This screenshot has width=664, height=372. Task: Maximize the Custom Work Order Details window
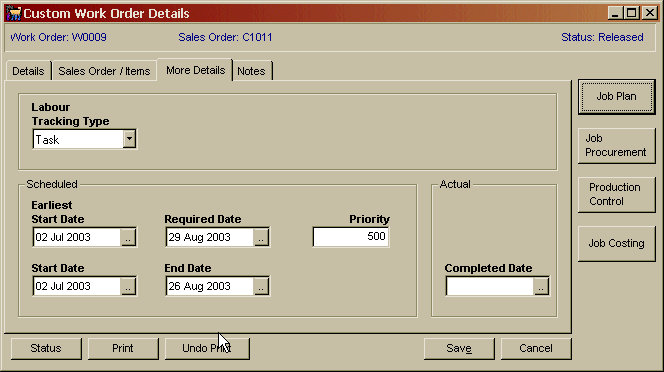tap(631, 13)
